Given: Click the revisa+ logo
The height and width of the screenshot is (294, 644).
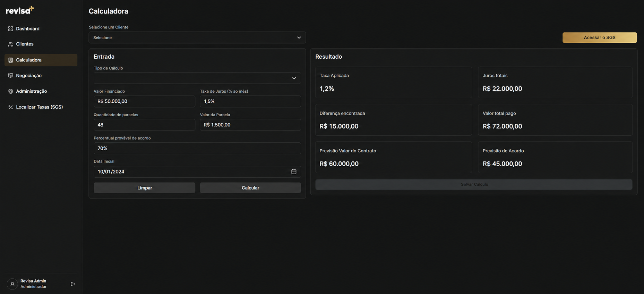Looking at the screenshot, I should click(x=20, y=10).
